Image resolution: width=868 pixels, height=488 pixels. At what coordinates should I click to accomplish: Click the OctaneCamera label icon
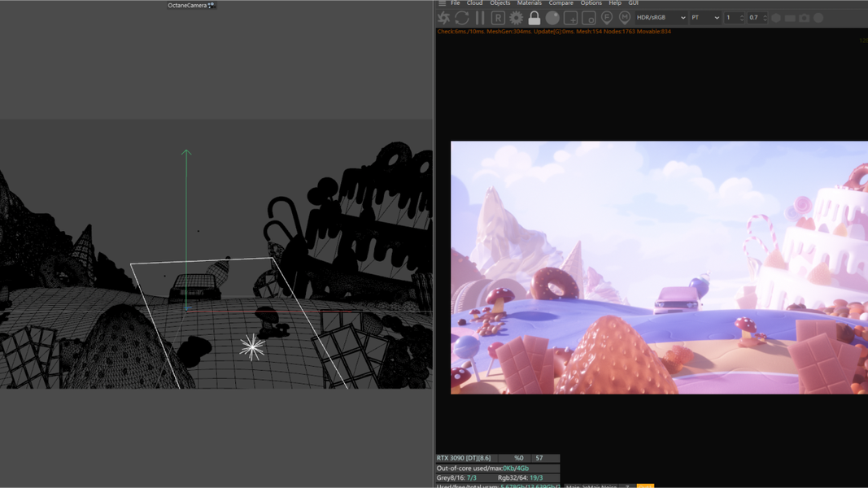coord(211,5)
